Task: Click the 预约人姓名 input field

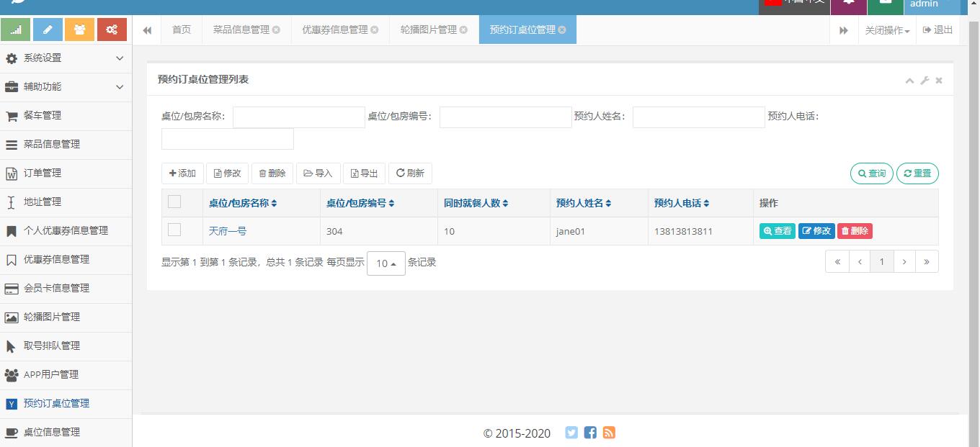Action: point(698,117)
